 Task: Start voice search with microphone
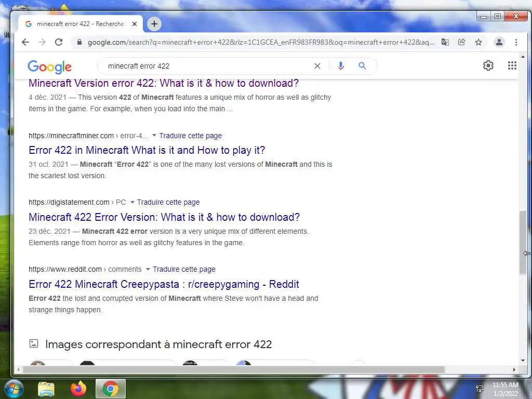pos(341,66)
